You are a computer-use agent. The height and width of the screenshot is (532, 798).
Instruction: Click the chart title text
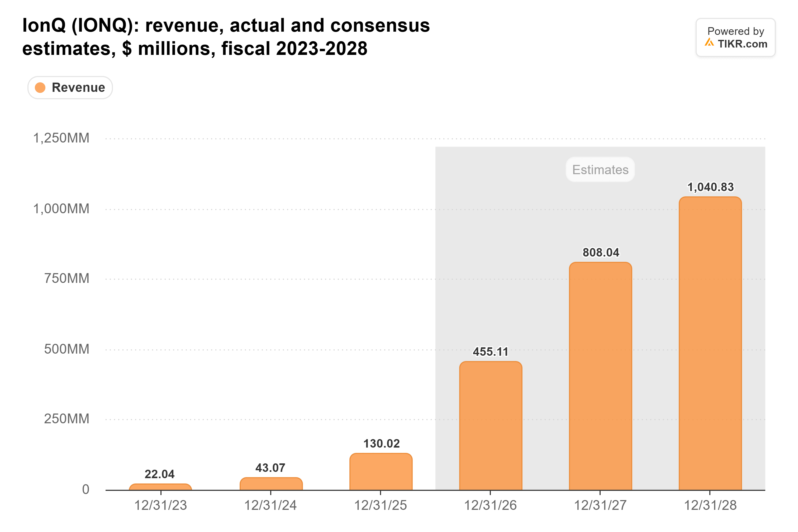226,37
